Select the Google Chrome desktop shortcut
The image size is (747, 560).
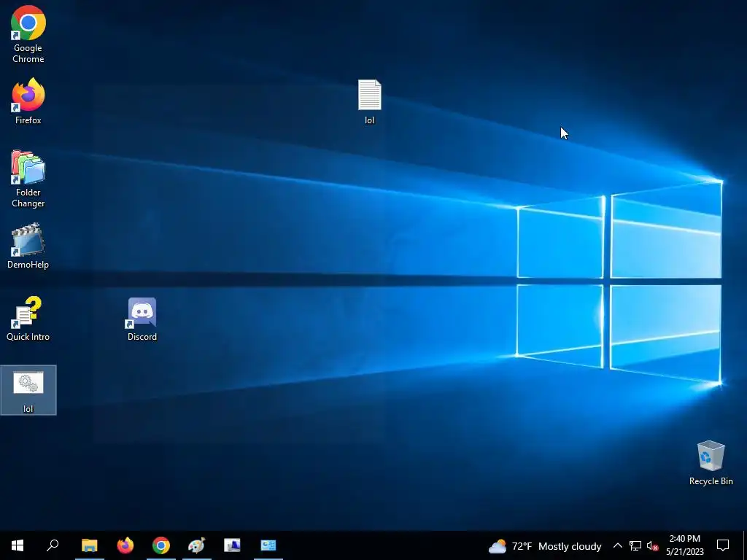tap(28, 34)
